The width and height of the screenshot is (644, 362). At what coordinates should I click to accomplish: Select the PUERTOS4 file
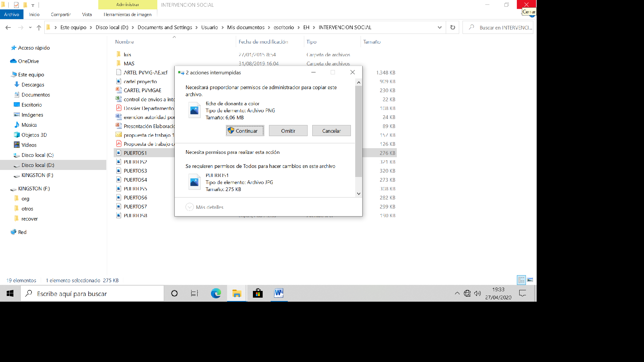coord(135,180)
